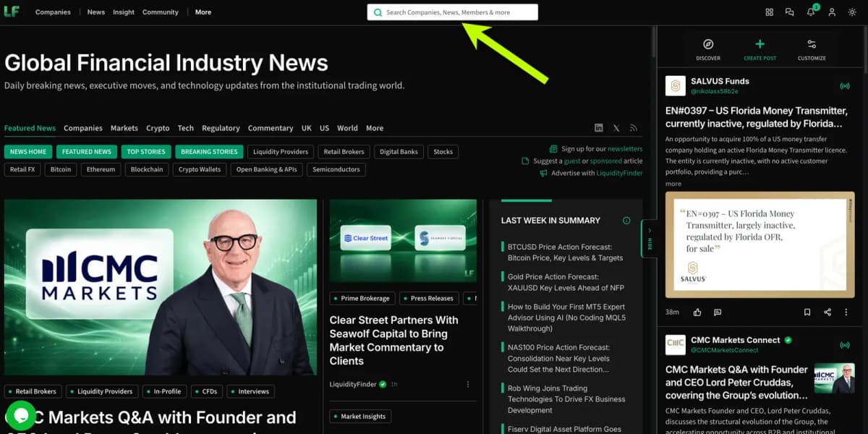Expand the More news categories tab
Viewport: 868px width, 434px height.
(375, 128)
